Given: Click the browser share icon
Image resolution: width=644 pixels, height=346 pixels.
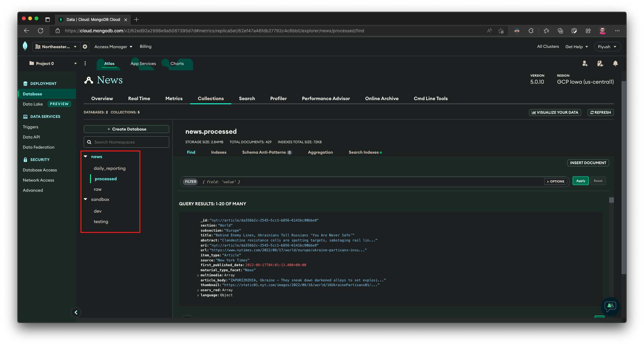Looking at the screenshot, I should tap(588, 31).
